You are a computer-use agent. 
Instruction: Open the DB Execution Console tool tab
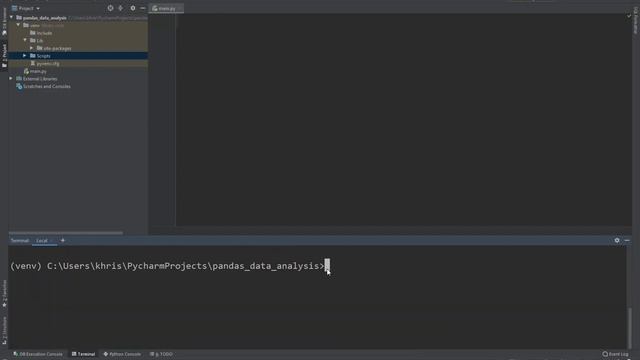[x=38, y=354]
